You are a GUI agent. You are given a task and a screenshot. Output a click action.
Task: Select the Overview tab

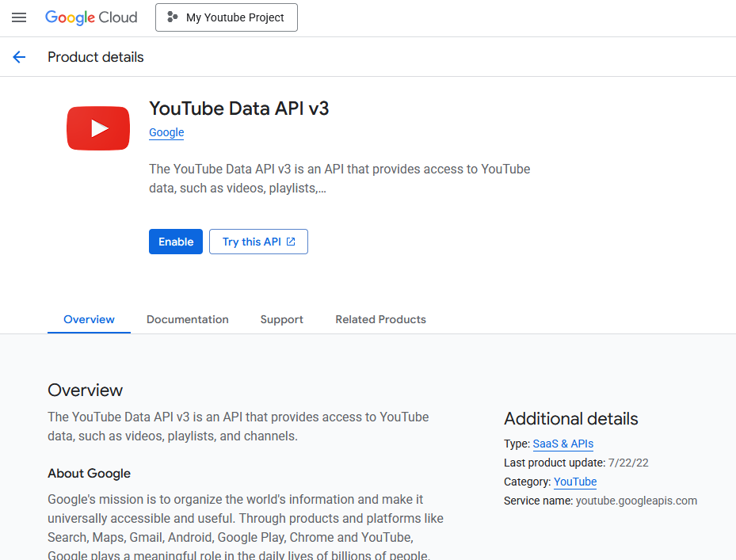click(x=89, y=319)
